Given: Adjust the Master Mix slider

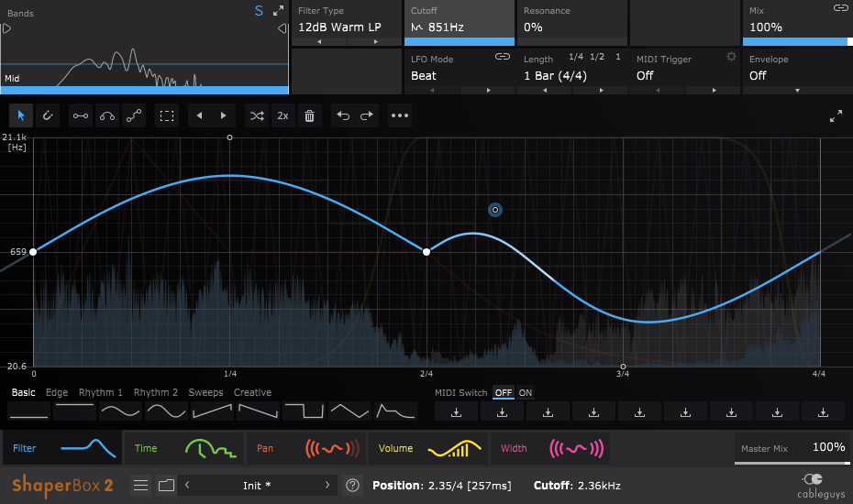Looking at the screenshot, I should click(x=791, y=463).
